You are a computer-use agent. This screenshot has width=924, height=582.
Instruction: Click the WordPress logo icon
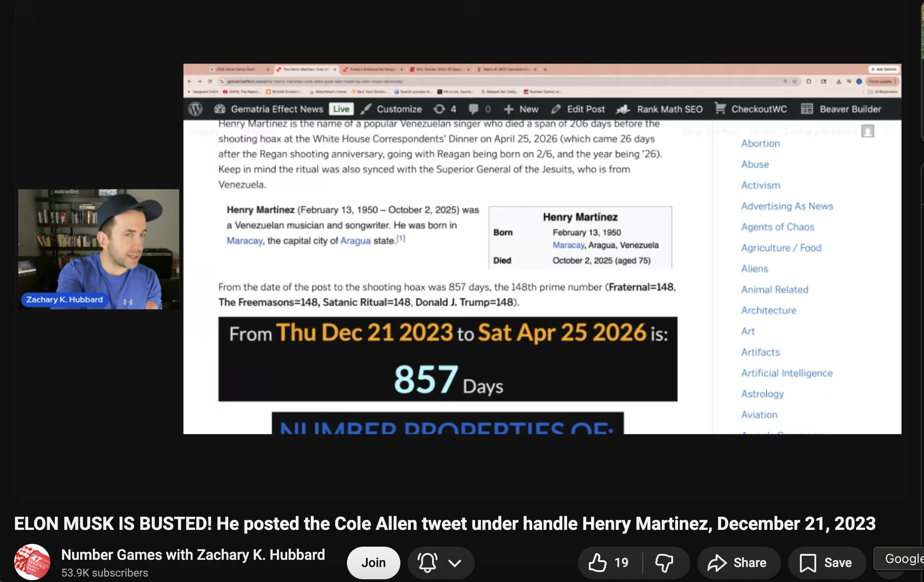(195, 109)
